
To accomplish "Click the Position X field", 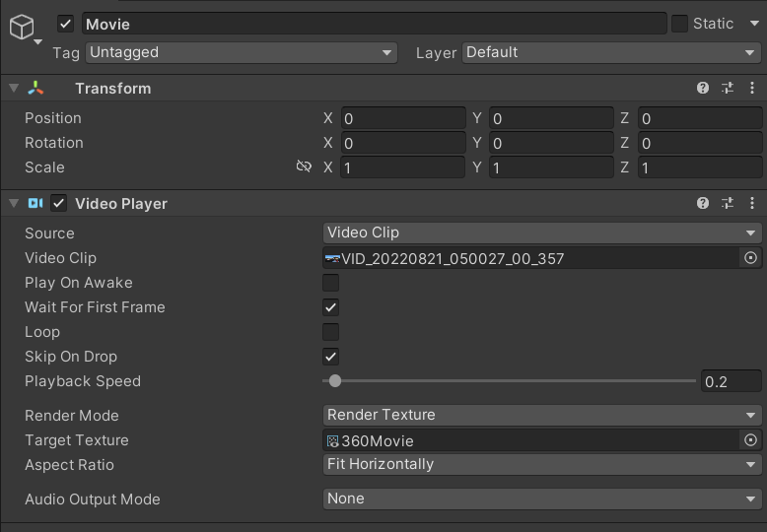I will point(403,118).
